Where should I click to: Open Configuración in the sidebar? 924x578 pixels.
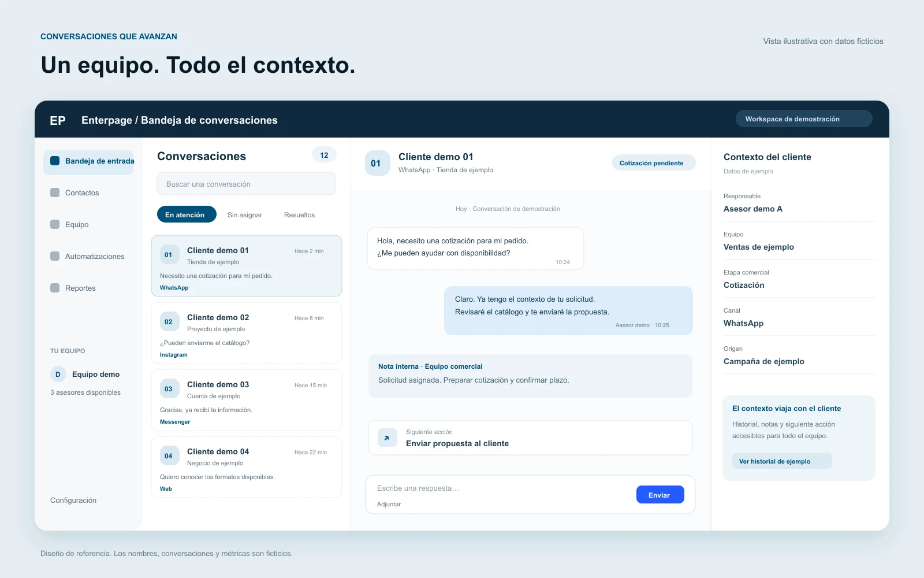(73, 501)
